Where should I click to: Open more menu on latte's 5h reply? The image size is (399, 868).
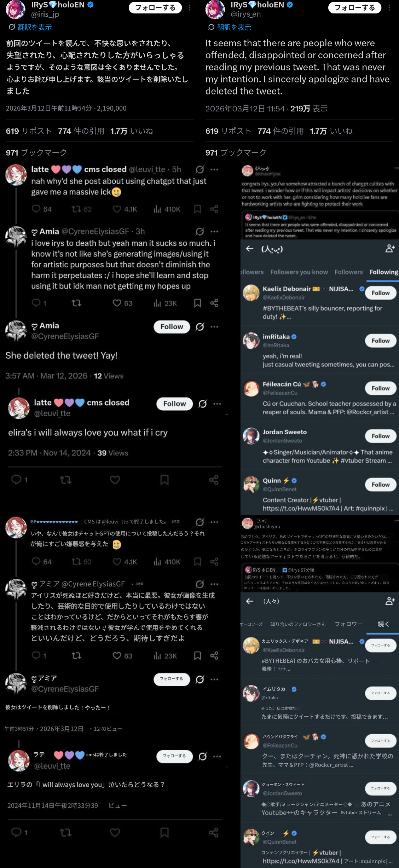pos(214,169)
